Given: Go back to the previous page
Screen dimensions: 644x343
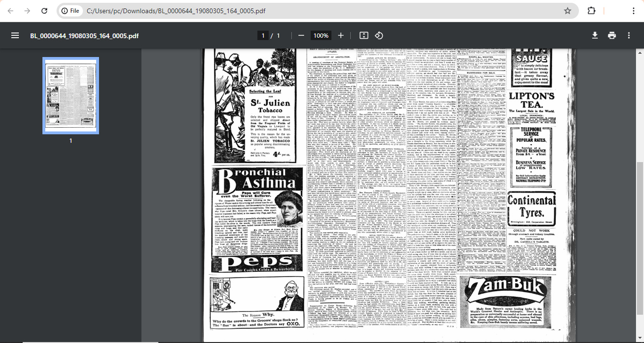Looking at the screenshot, I should coord(10,11).
